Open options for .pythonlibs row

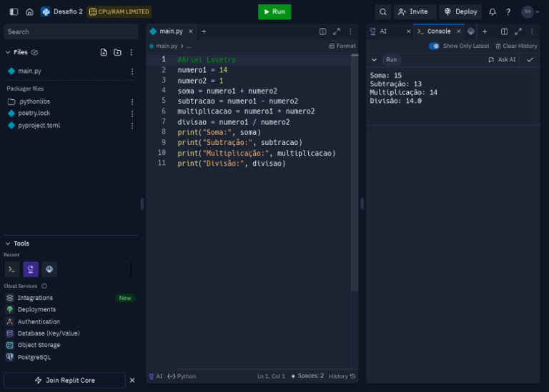(132, 102)
